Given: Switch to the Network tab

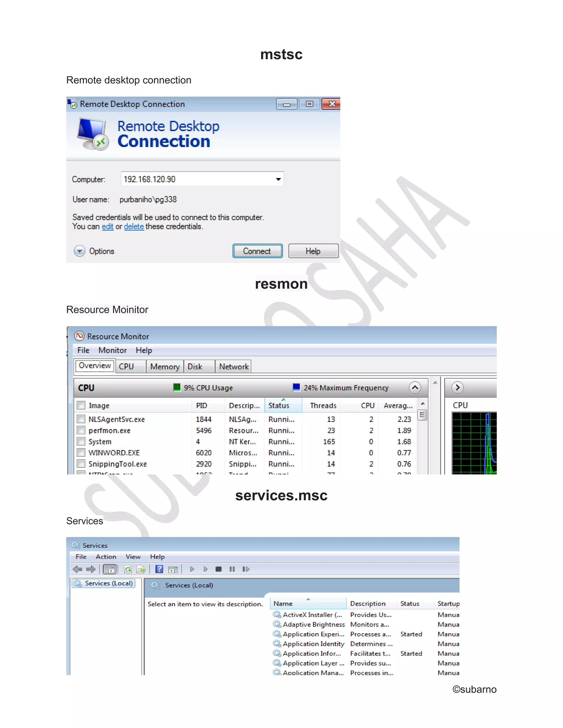Looking at the screenshot, I should click(233, 366).
